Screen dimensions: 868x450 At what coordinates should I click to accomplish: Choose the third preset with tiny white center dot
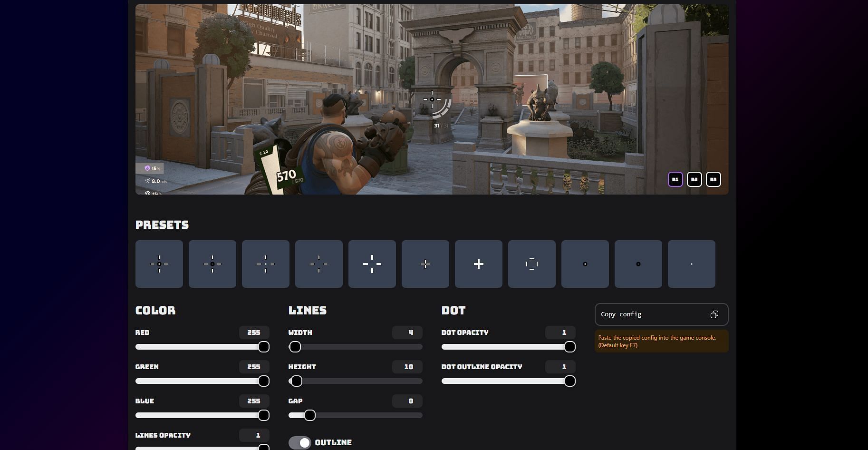coord(266,264)
